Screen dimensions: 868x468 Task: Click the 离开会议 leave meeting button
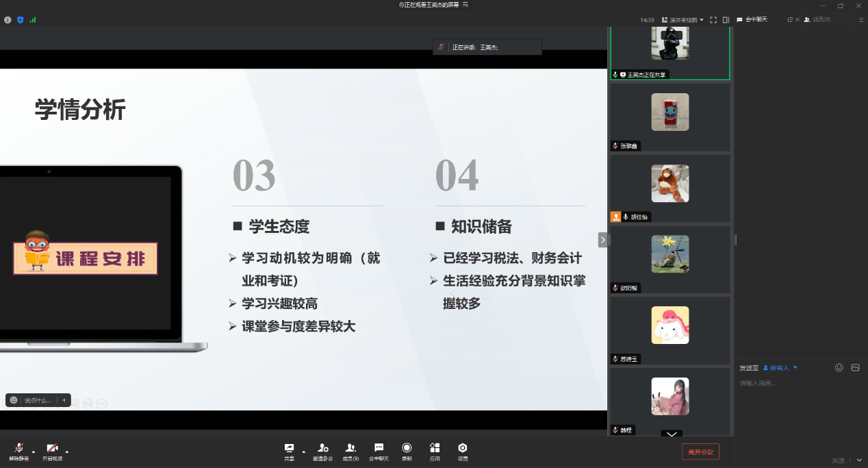click(700, 452)
